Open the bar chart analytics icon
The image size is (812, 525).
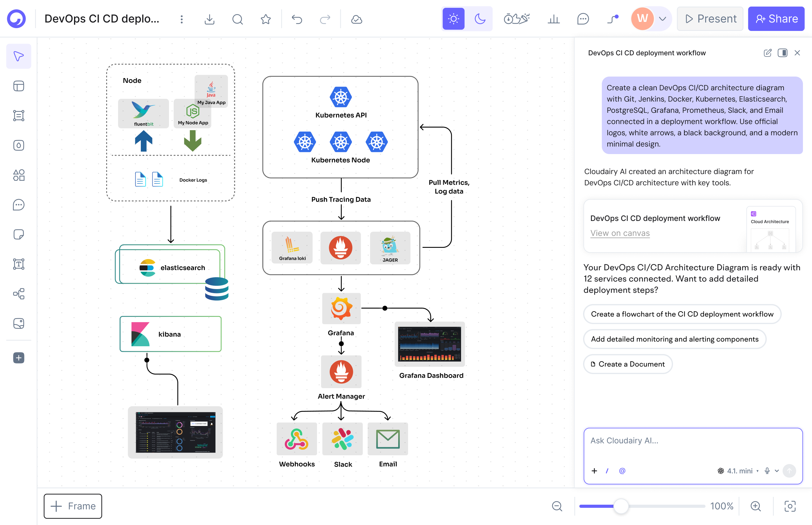553,19
